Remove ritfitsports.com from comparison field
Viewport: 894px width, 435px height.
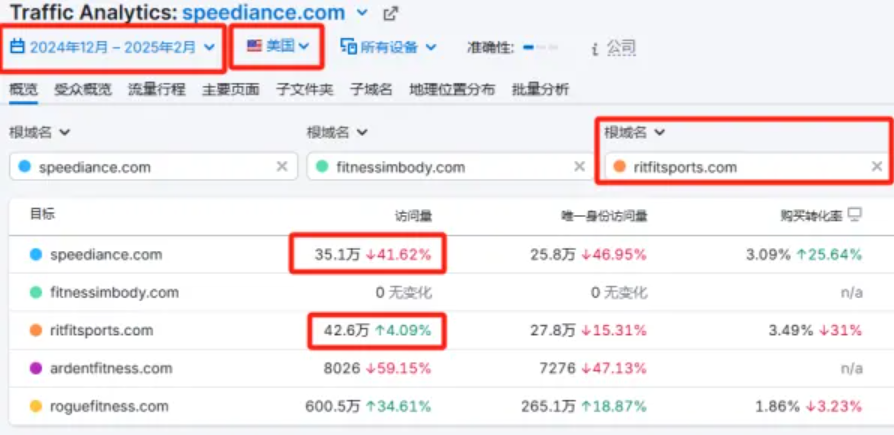(876, 167)
